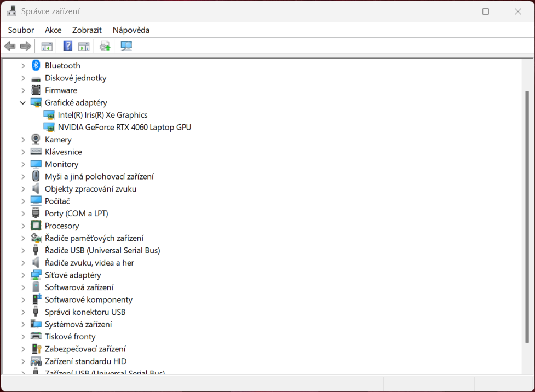The width and height of the screenshot is (535, 392).
Task: Open the Zobrazit menu
Action: point(87,30)
